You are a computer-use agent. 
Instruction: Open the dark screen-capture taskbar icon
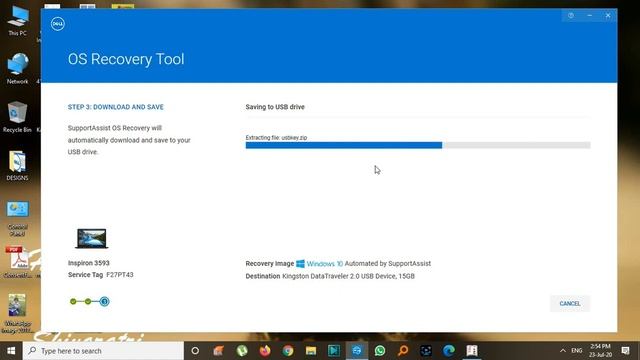[x=426, y=351]
